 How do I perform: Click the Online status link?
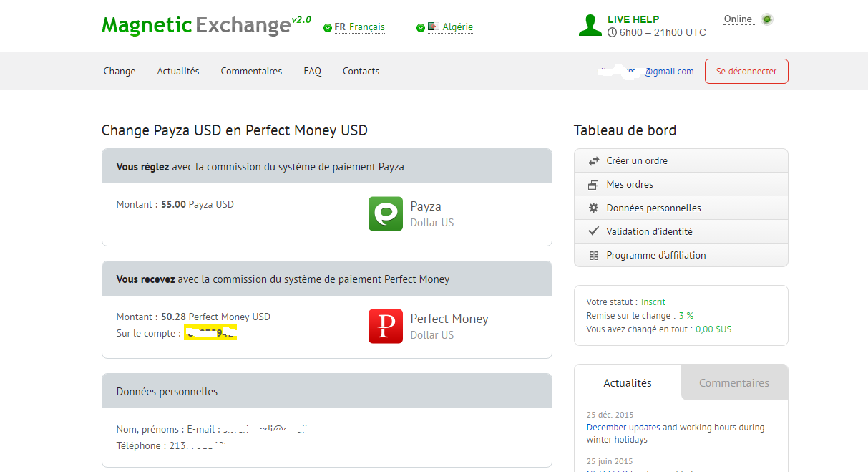(738, 19)
